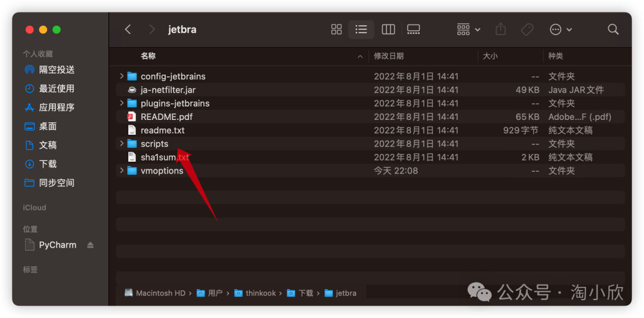Expand the scripts folder
644x318 pixels.
pyautogui.click(x=122, y=143)
